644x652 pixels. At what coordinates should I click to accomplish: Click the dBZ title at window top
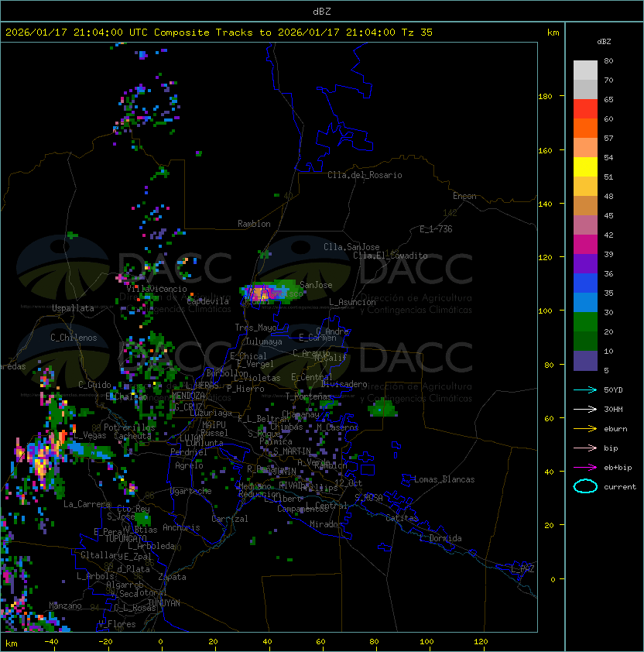(x=321, y=11)
